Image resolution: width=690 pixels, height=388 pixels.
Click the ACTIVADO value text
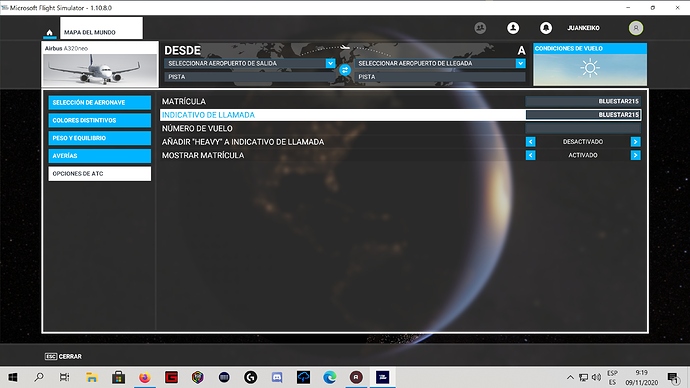coord(583,155)
